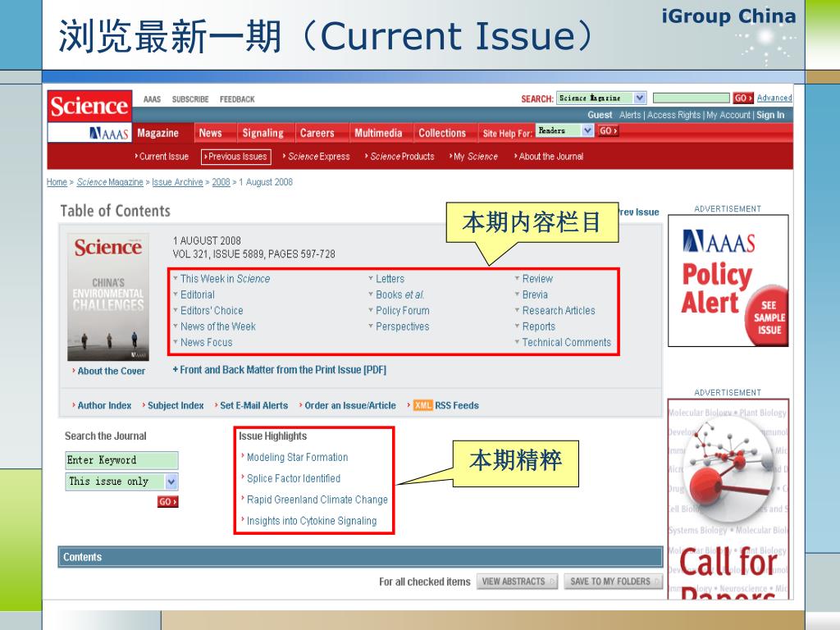Click the Home breadcrumb link
The image size is (840, 630).
coord(57,182)
